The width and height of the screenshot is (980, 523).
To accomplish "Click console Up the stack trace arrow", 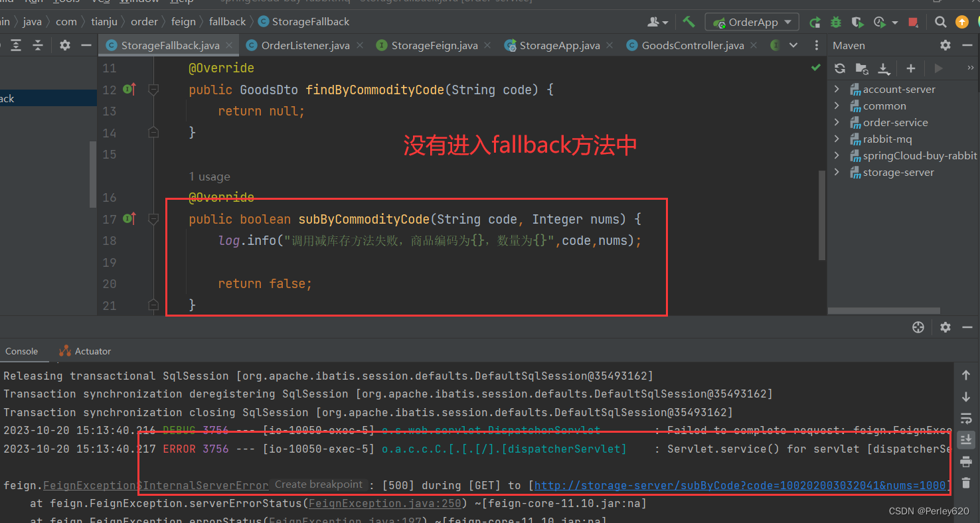I will coord(966,376).
